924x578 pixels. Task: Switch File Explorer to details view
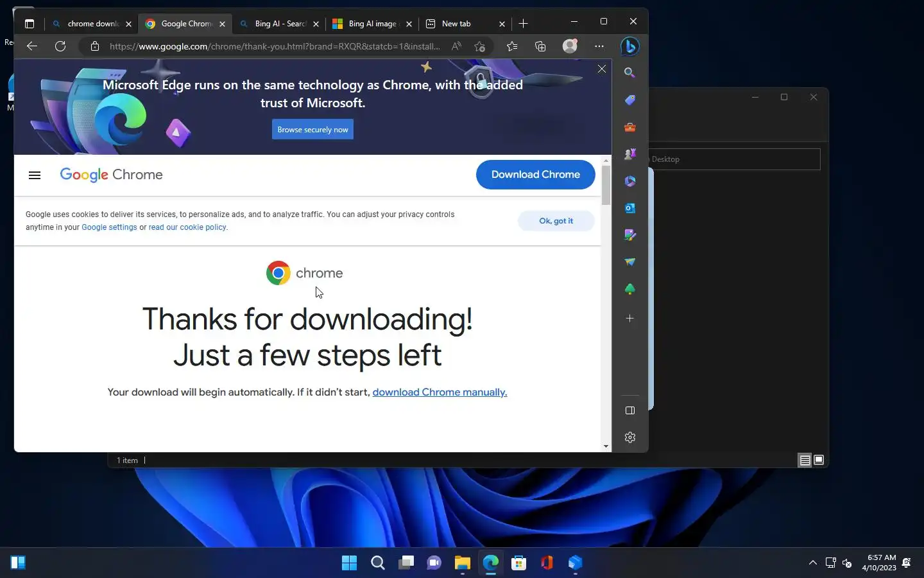tap(805, 460)
